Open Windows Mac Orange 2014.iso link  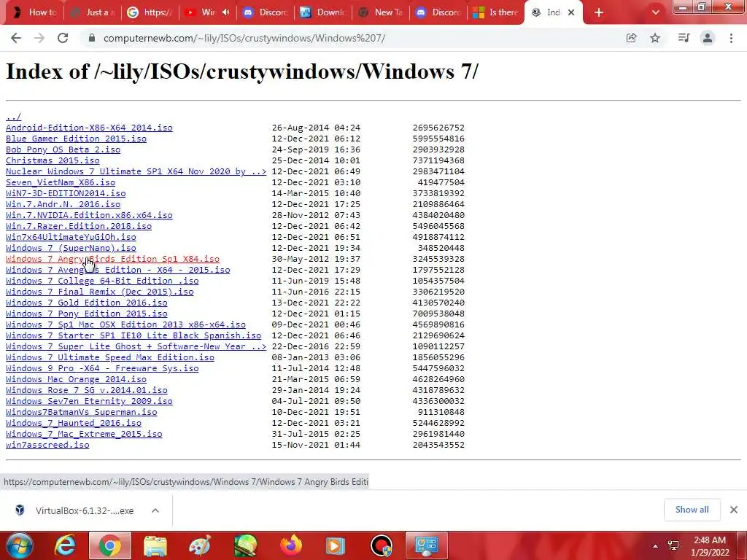(x=76, y=379)
